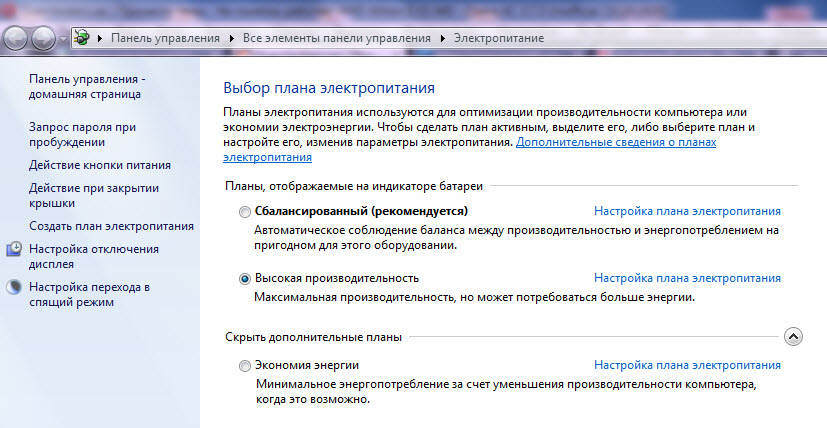Click Сбалансированный plan description text
The width and height of the screenshot is (827, 428).
click(x=516, y=238)
